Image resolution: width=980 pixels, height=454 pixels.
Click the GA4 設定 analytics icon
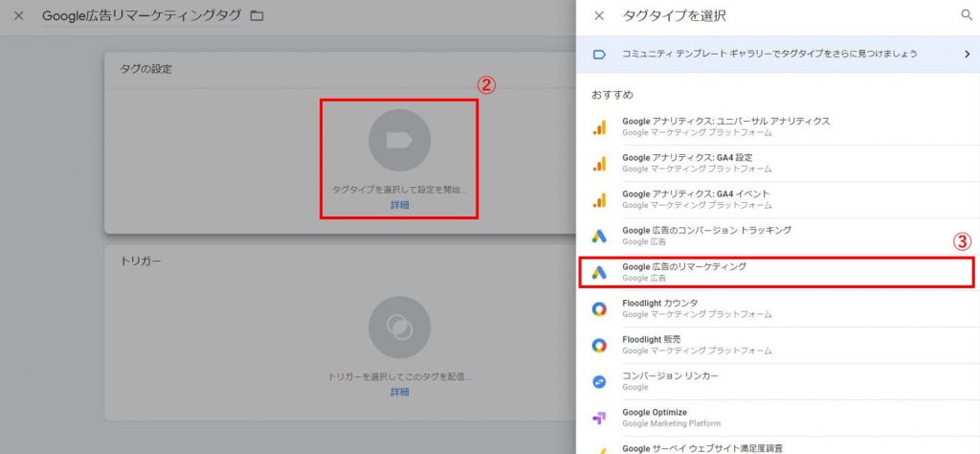tap(599, 164)
